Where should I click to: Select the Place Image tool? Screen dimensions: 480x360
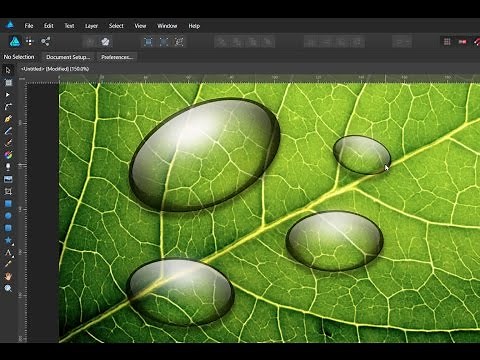pos(8,179)
